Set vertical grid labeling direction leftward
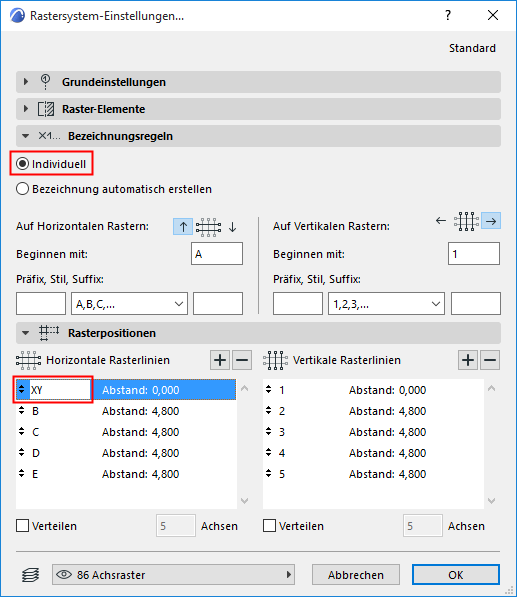Screen dimensions: 517x597 click(x=440, y=220)
